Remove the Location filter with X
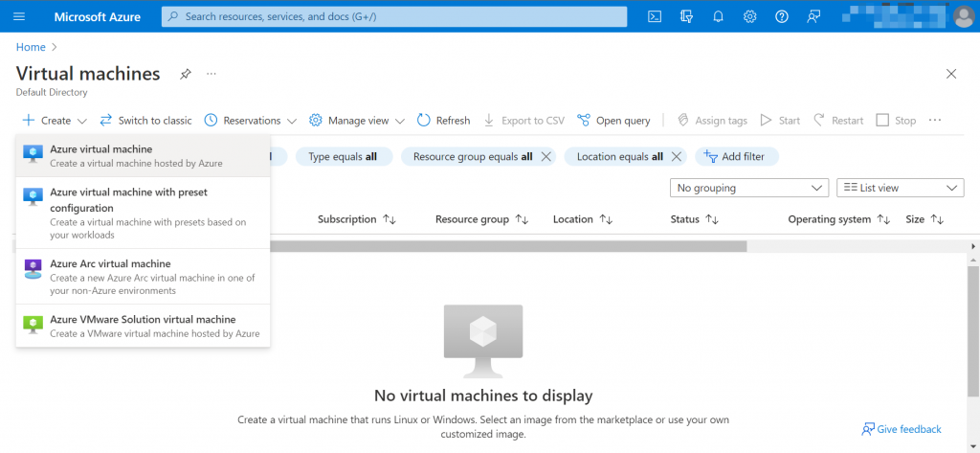The image size is (980, 453). pos(676,156)
